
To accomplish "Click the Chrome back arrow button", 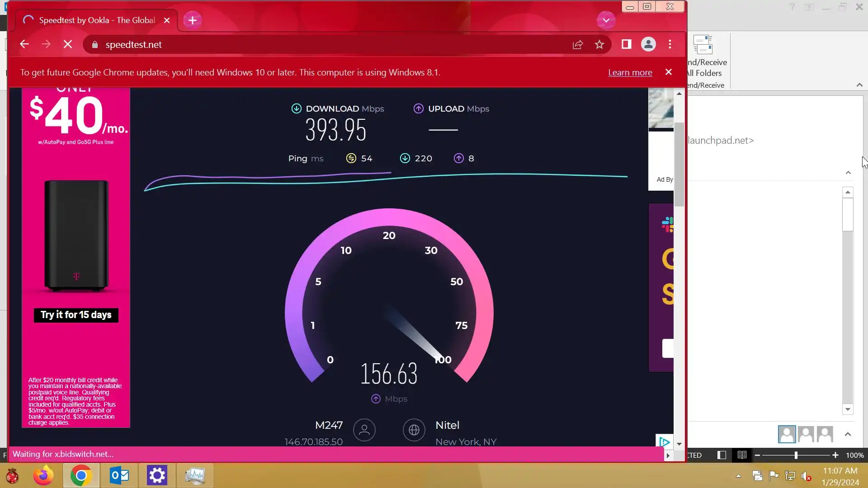I will point(24,44).
